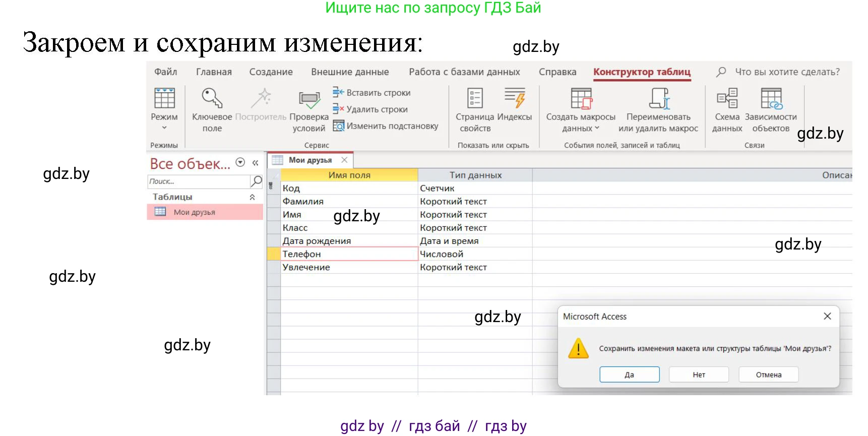Select the Фамилия field name cell
The height and width of the screenshot is (436, 868).
(349, 201)
